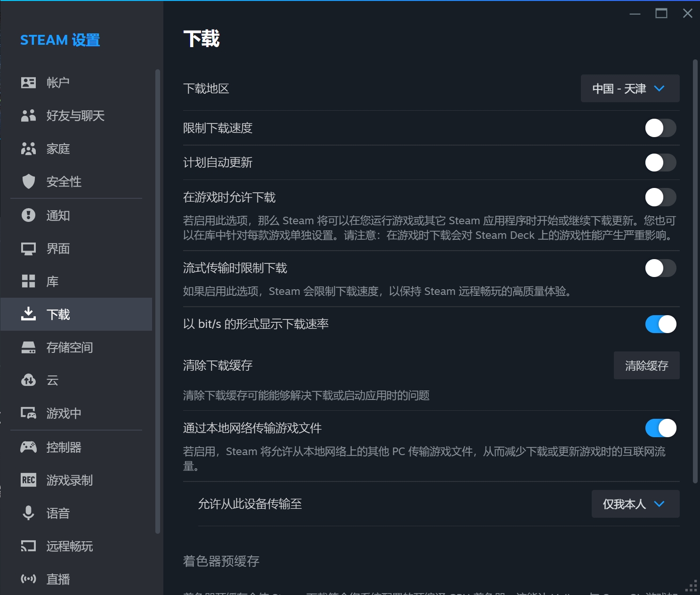Click the STEAM 设置 title text
Image resolution: width=700 pixels, height=595 pixels.
click(60, 40)
